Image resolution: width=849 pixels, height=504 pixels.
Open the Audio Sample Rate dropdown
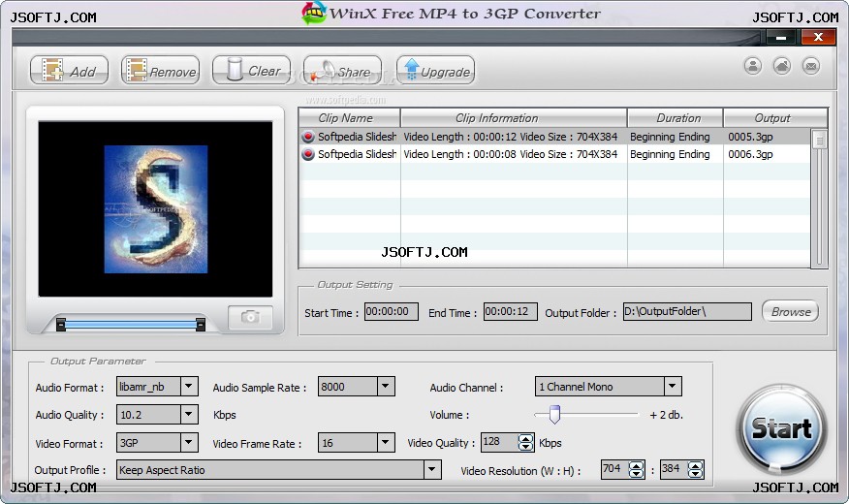click(385, 387)
